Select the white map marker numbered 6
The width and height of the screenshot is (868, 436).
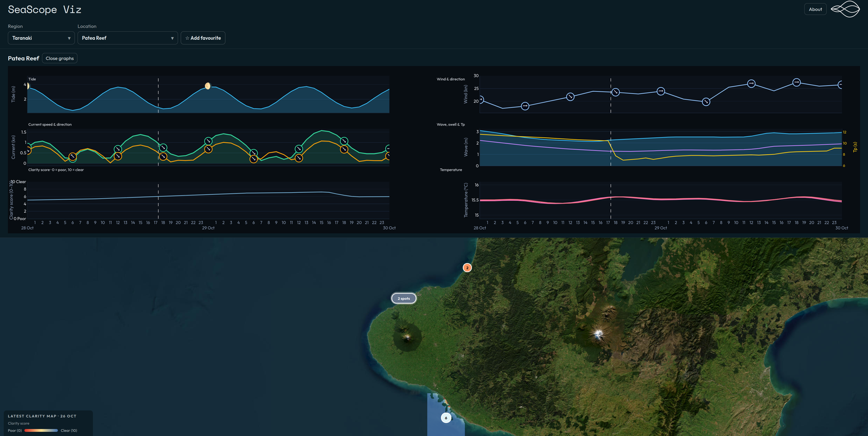pyautogui.click(x=446, y=418)
